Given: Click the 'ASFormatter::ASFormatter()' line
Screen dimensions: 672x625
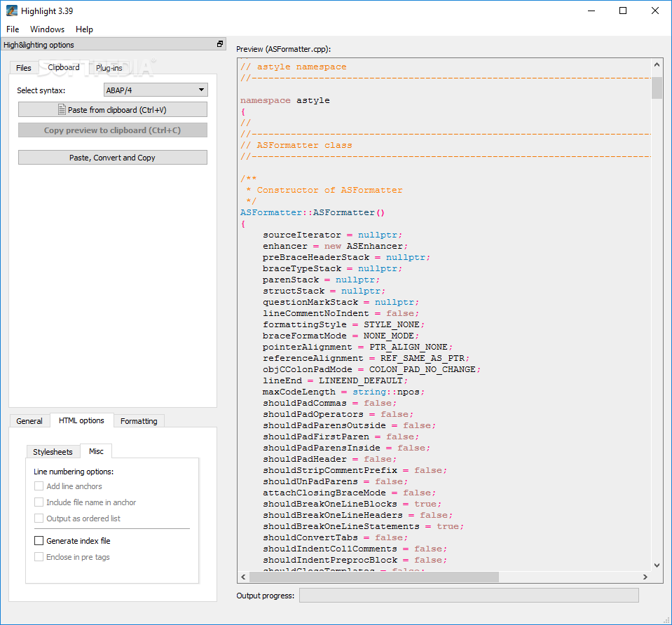Looking at the screenshot, I should click(313, 212).
